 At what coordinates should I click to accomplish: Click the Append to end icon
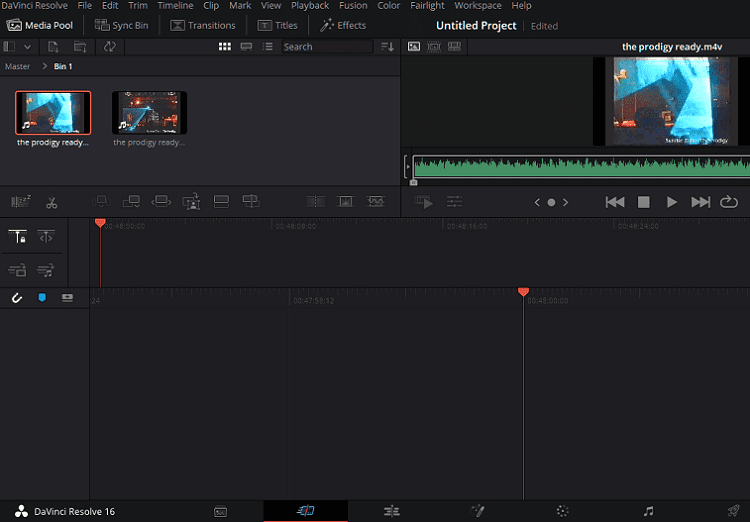(131, 201)
